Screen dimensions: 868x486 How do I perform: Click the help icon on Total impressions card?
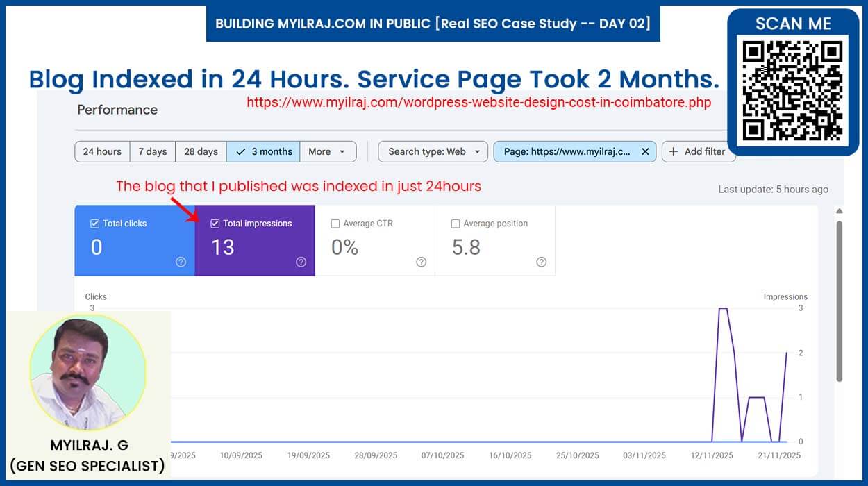pyautogui.click(x=301, y=262)
